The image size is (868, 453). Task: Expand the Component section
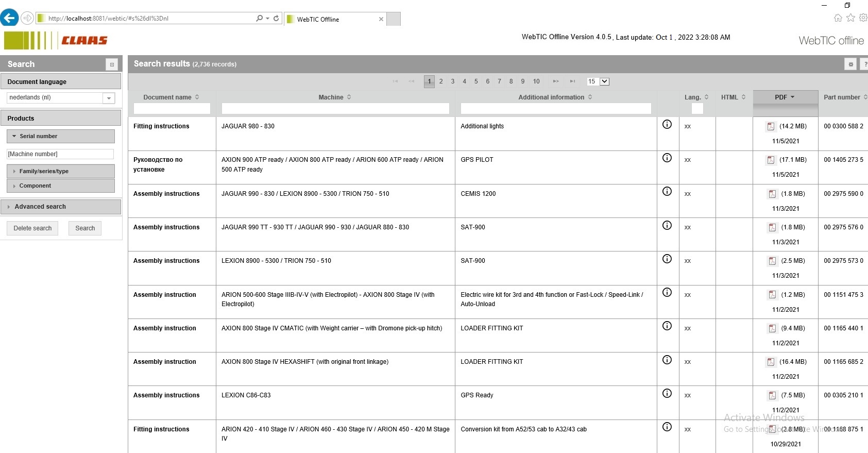pyautogui.click(x=61, y=186)
